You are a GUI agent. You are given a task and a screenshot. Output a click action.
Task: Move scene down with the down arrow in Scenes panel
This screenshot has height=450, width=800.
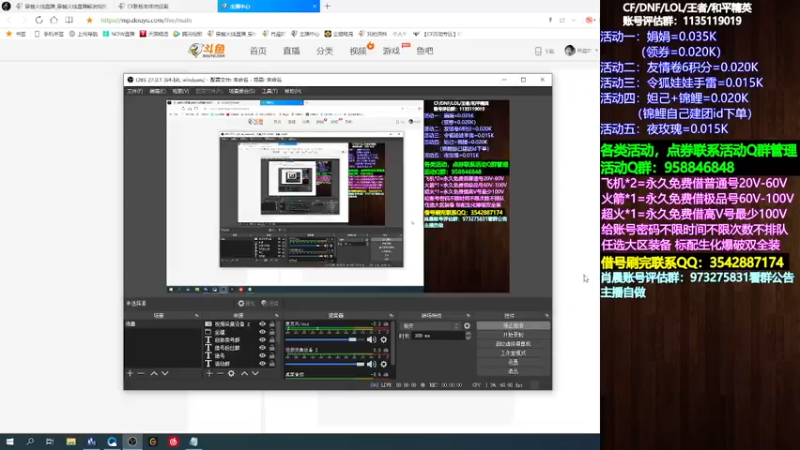165,373
